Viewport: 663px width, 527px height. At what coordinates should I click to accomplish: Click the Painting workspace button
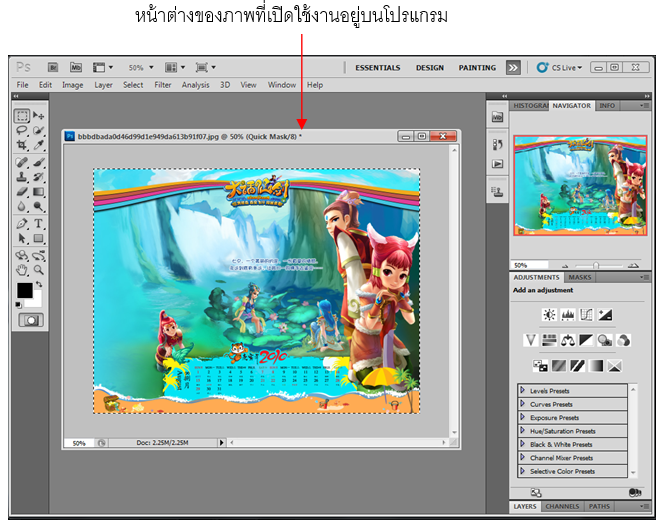click(x=477, y=68)
